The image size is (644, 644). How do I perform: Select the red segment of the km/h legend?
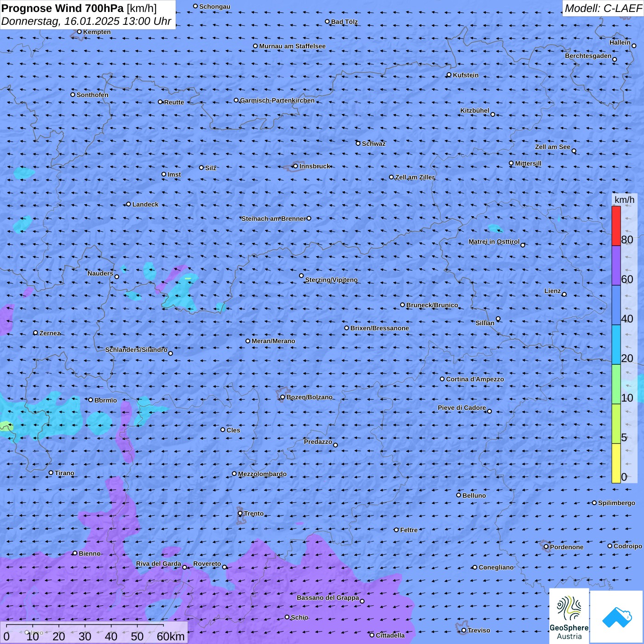click(x=616, y=226)
